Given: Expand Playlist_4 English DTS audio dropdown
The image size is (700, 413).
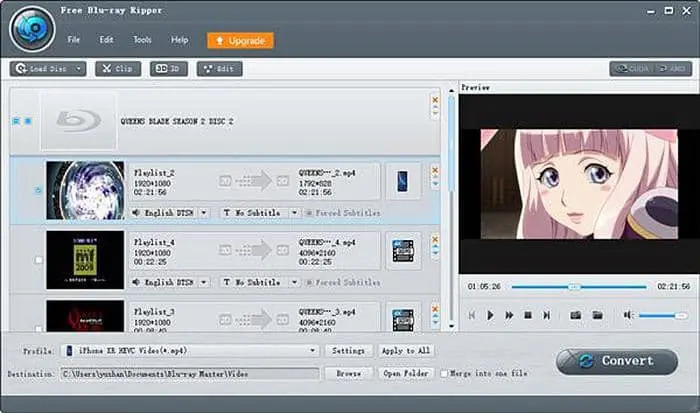Looking at the screenshot, I should point(204,282).
